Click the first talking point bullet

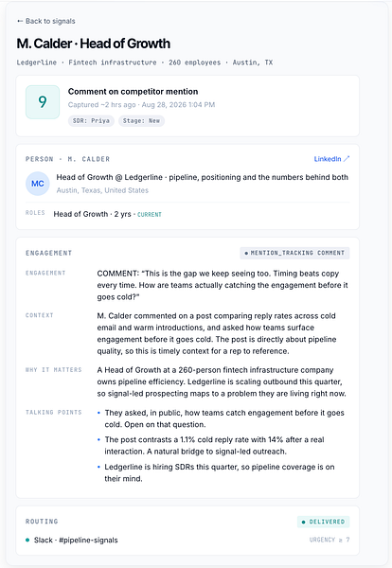click(x=224, y=418)
